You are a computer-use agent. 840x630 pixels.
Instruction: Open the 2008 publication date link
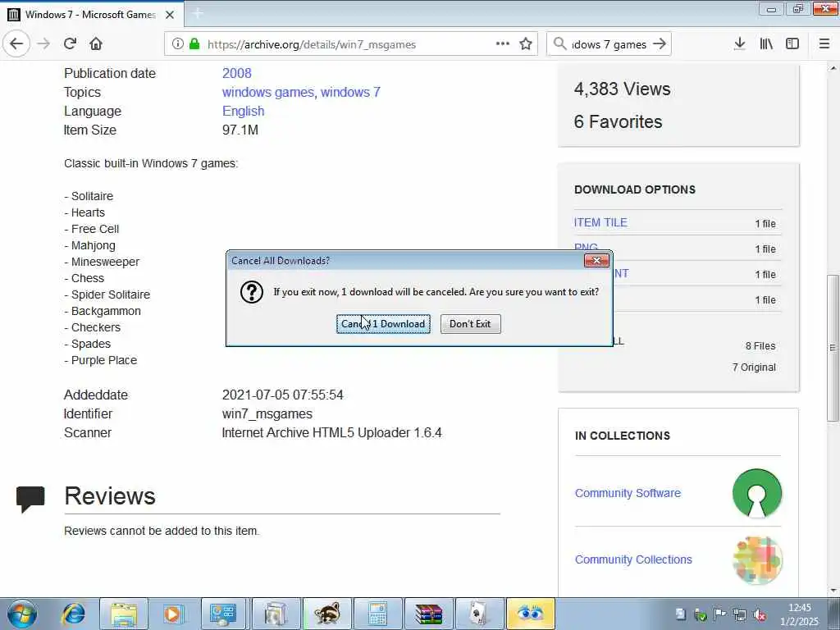click(237, 73)
